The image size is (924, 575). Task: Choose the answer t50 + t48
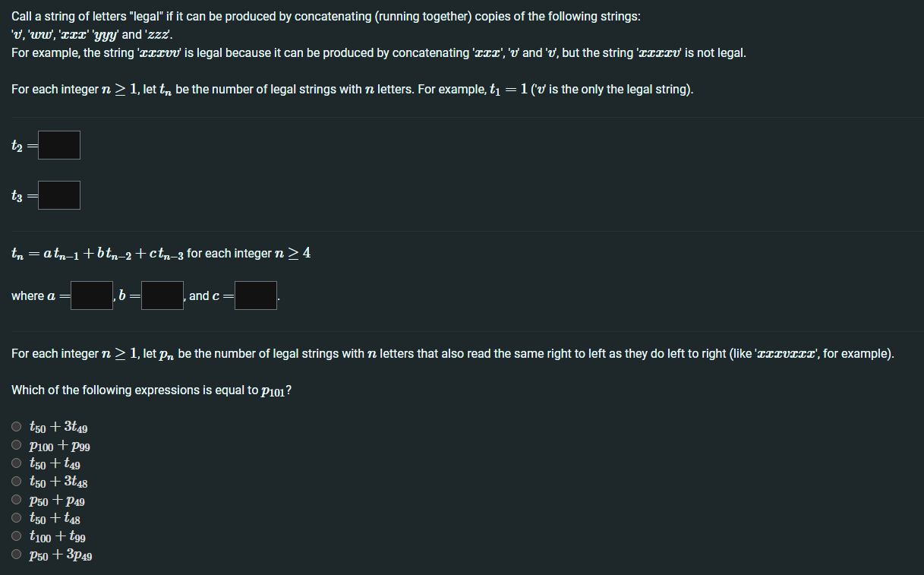tap(16, 518)
